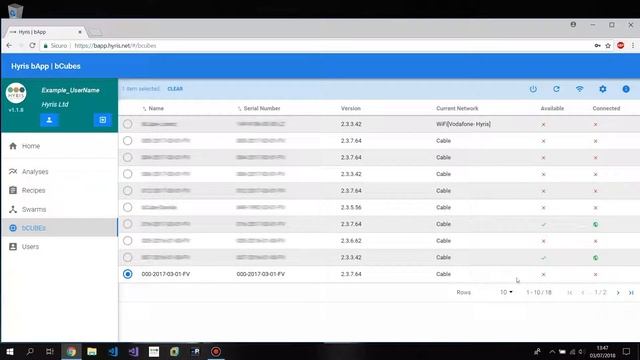Open Recycle Bin on desktop
Viewport: 640px width, 360px height.
tap(15, 10)
